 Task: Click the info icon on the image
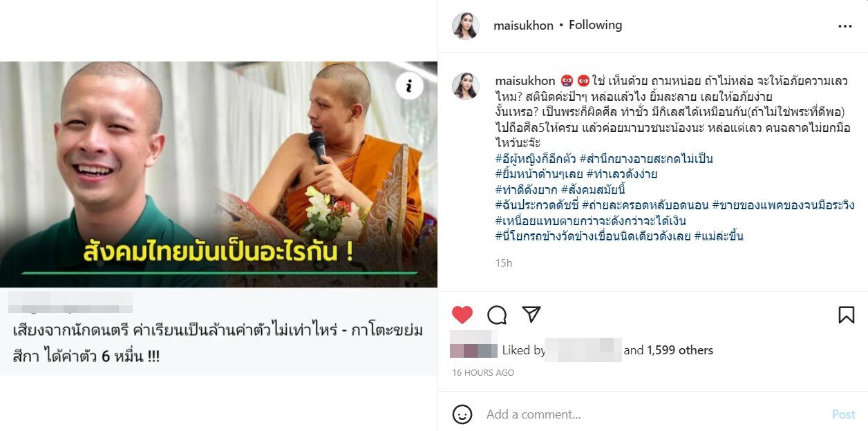click(x=409, y=86)
